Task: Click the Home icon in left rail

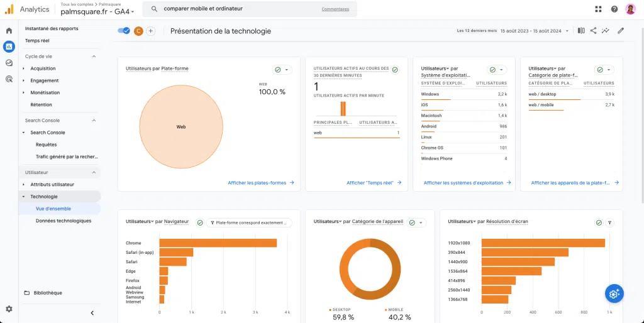Action: coord(9,31)
